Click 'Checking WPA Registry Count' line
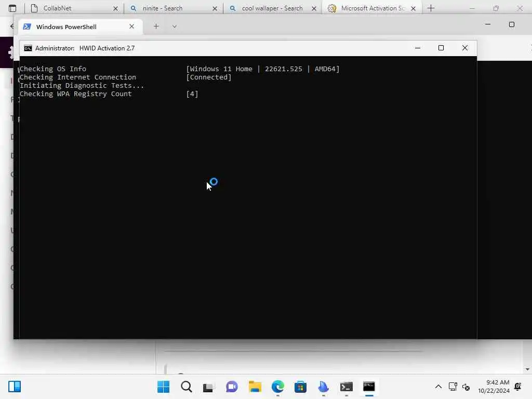532x399 pixels. 76,94
